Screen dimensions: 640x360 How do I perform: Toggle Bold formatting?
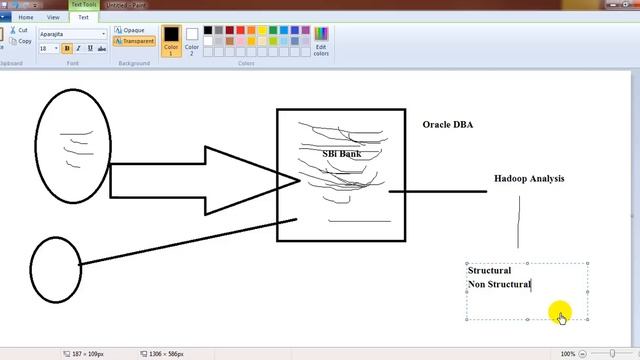[x=67, y=49]
